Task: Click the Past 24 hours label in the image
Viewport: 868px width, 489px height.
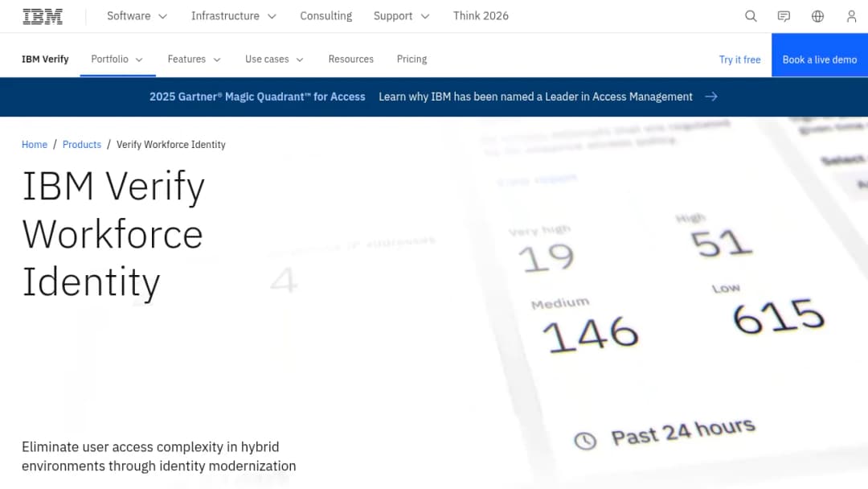Action: (683, 431)
